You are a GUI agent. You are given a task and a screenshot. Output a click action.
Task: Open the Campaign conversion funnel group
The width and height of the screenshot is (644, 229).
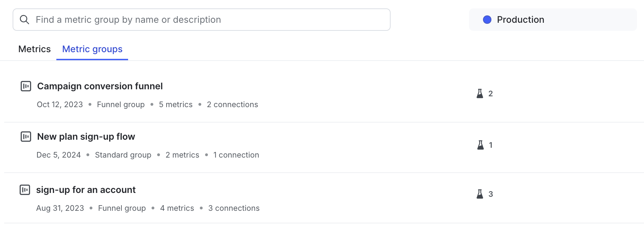coord(100,86)
